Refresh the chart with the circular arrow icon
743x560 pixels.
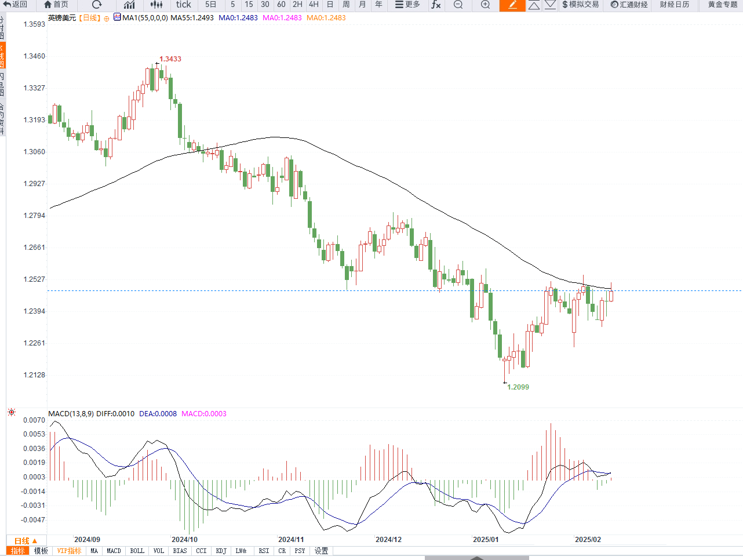97,5
